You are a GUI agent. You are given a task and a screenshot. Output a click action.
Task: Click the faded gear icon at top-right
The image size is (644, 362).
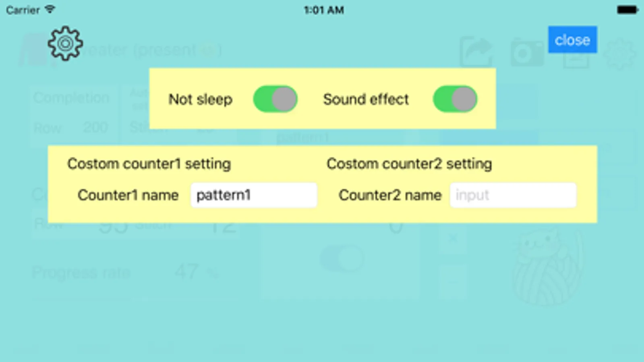point(620,54)
